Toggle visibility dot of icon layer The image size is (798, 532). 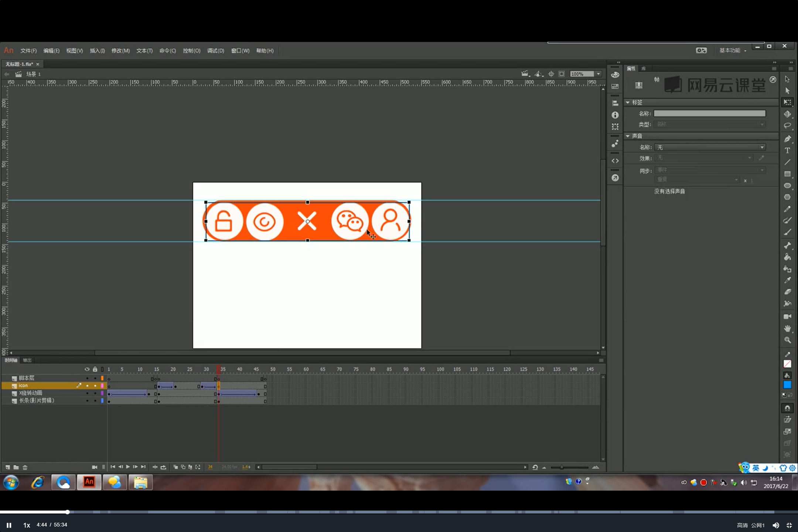87,386
